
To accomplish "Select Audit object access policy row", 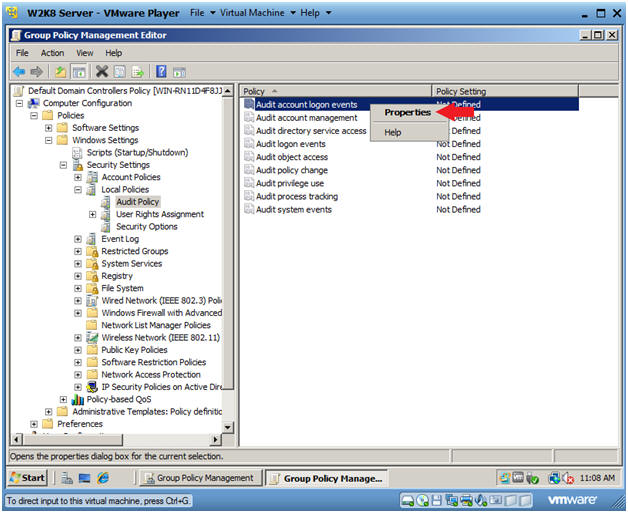I will [411, 157].
